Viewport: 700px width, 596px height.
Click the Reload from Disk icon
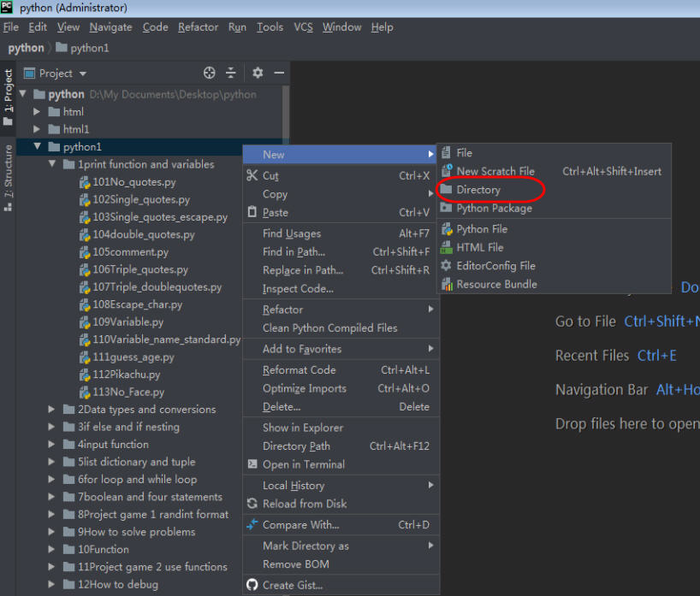252,503
